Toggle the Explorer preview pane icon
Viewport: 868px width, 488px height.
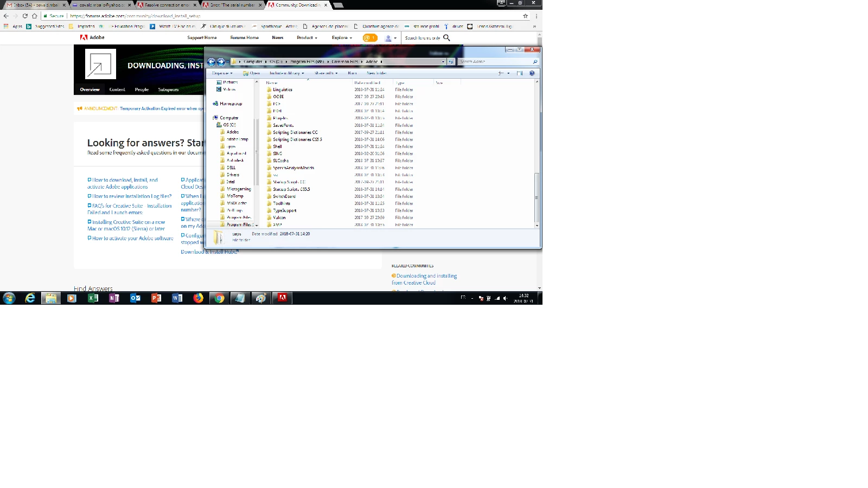pyautogui.click(x=520, y=73)
